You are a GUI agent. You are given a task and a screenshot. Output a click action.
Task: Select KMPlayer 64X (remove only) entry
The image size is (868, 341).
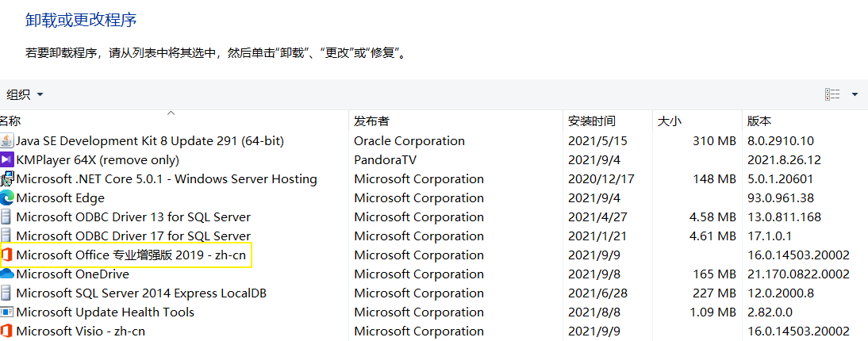[x=98, y=160]
